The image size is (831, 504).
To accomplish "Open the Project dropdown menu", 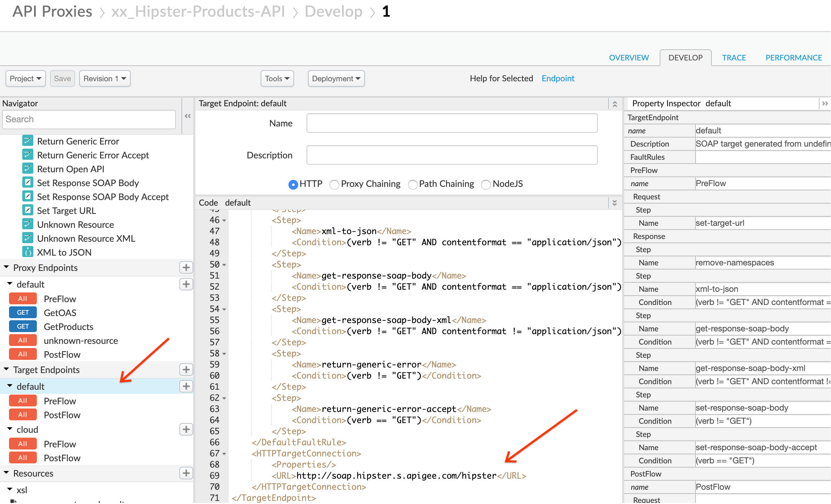I will (x=26, y=79).
